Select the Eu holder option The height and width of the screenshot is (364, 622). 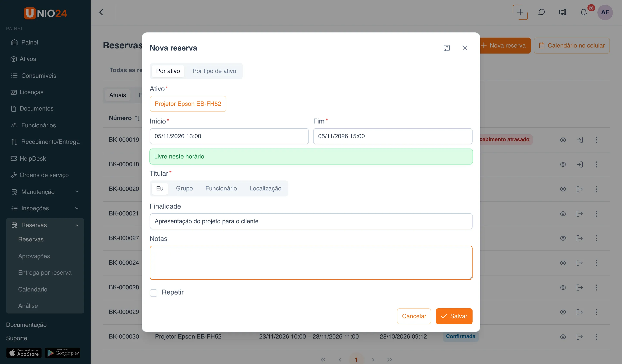(160, 188)
